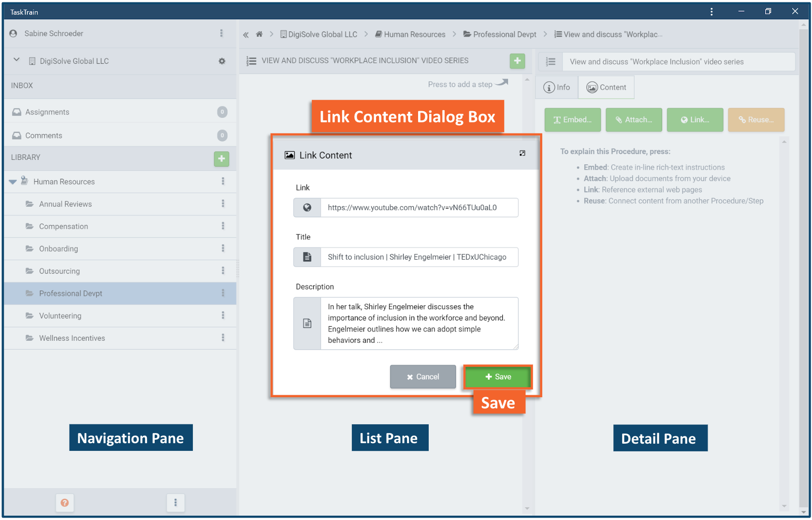
Task: Open the kebab menu next to Sabine Schroeder
Action: point(221,33)
